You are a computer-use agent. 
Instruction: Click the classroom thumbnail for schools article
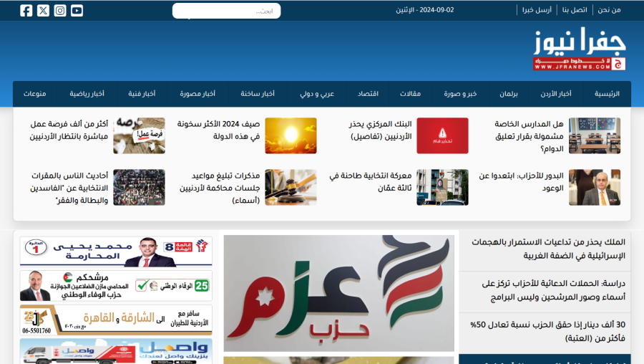[x=595, y=135]
